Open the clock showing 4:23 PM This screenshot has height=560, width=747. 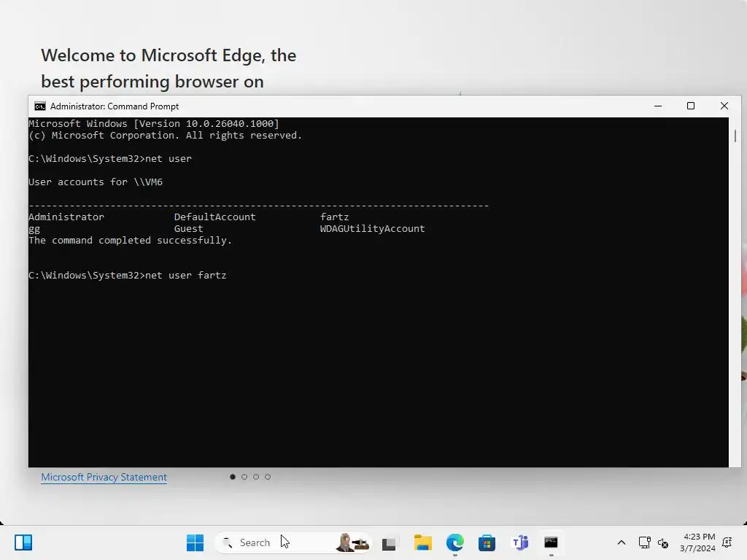(x=697, y=542)
